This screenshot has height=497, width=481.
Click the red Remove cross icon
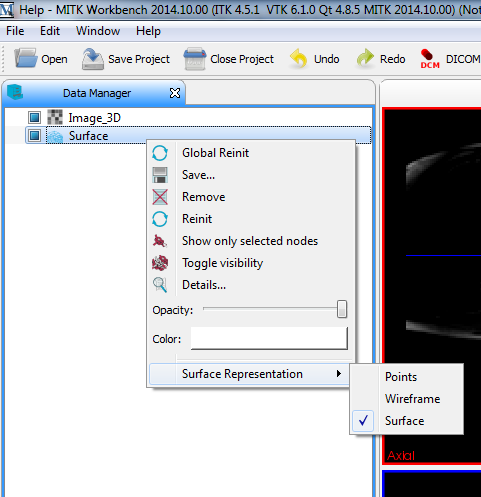click(x=160, y=197)
